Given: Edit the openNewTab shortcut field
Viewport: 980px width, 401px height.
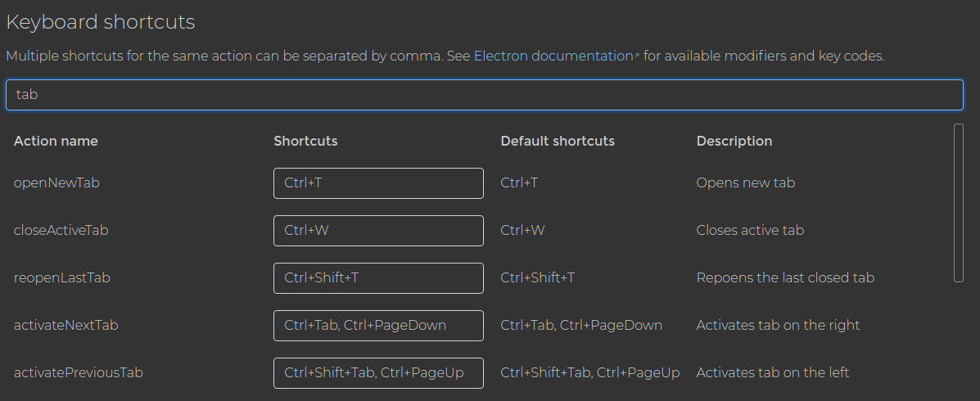Looking at the screenshot, I should [378, 183].
